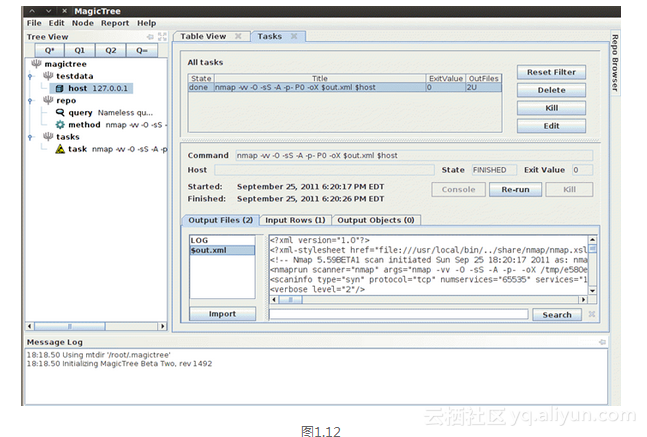Collapse the tasks tree node

[x=30, y=137]
